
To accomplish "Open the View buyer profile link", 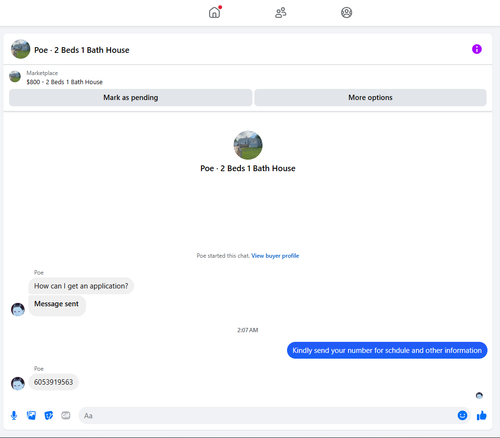I will tap(275, 256).
